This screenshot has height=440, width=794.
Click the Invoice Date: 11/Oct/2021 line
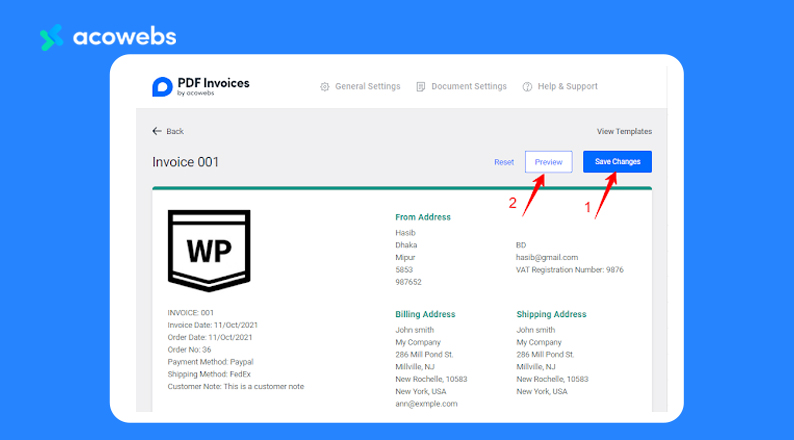coord(213,325)
